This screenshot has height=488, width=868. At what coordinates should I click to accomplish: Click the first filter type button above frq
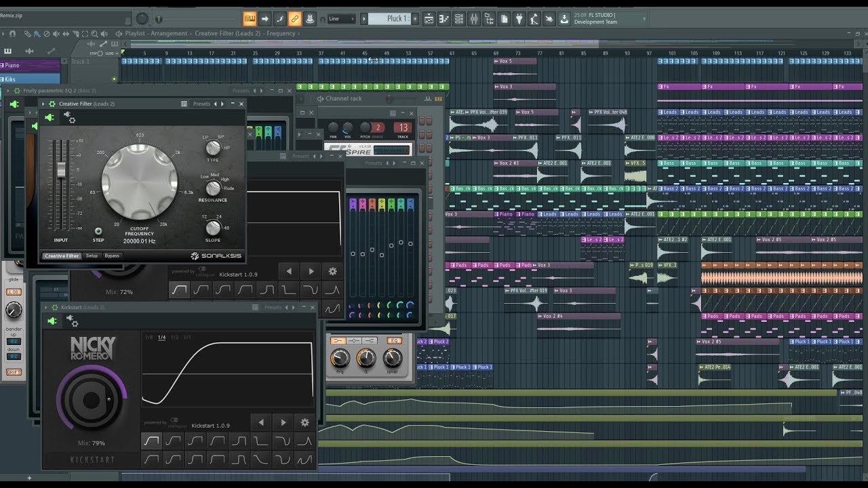(x=338, y=340)
